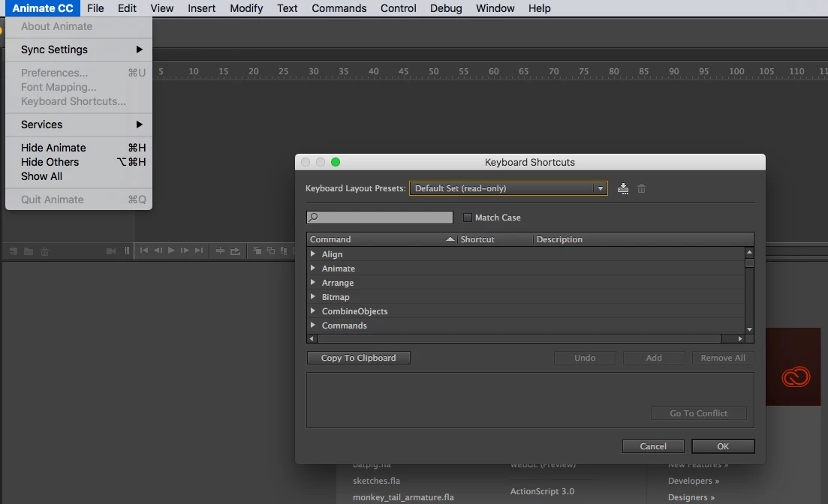The width and height of the screenshot is (828, 504).
Task: Go to first frame in timeline controls
Action: pos(143,250)
